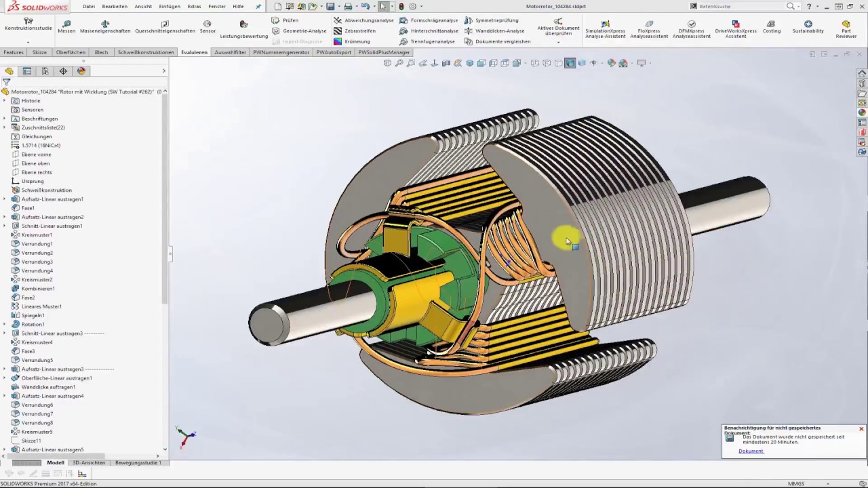868x488 pixels.
Task: Open the Massenengeschaften evaluation tool
Action: click(104, 28)
